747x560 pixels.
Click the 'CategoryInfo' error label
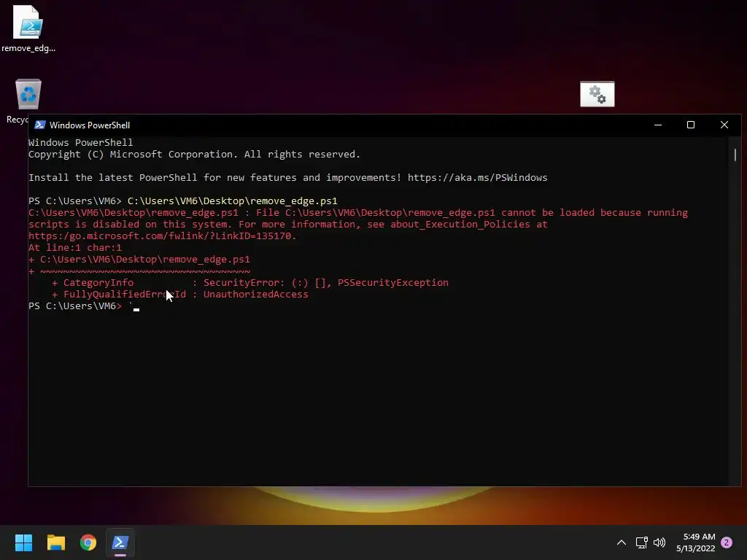point(98,283)
